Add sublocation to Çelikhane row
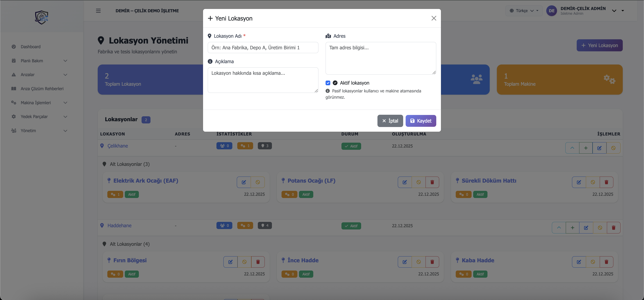 click(x=586, y=148)
